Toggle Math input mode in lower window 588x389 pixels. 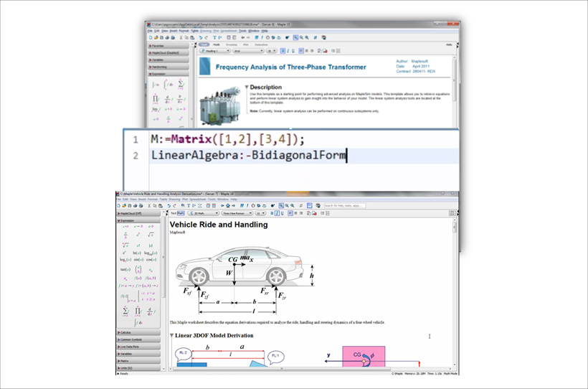point(181,213)
